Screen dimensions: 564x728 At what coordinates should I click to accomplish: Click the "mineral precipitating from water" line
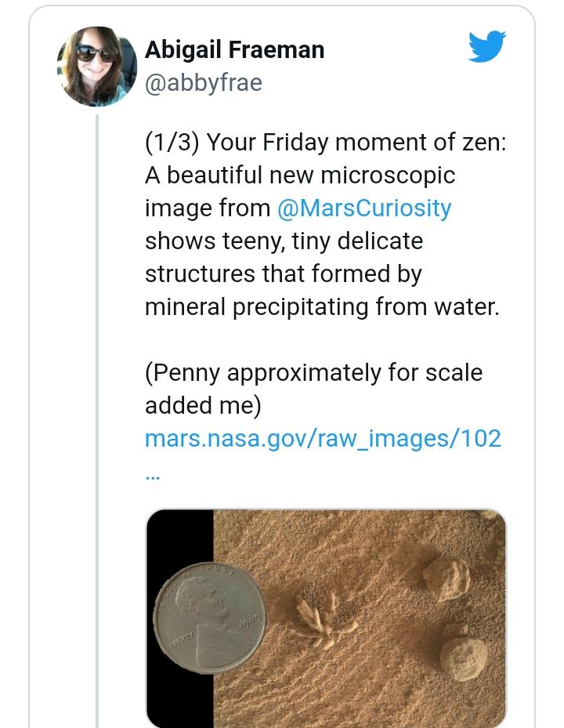[x=321, y=306]
